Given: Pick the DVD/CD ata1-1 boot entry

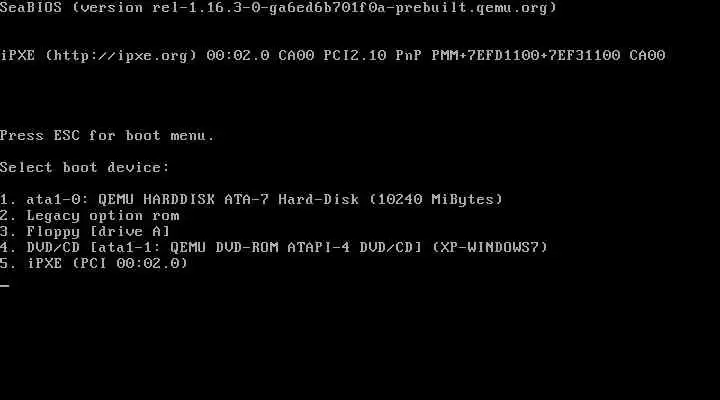Looking at the screenshot, I should [274, 247].
